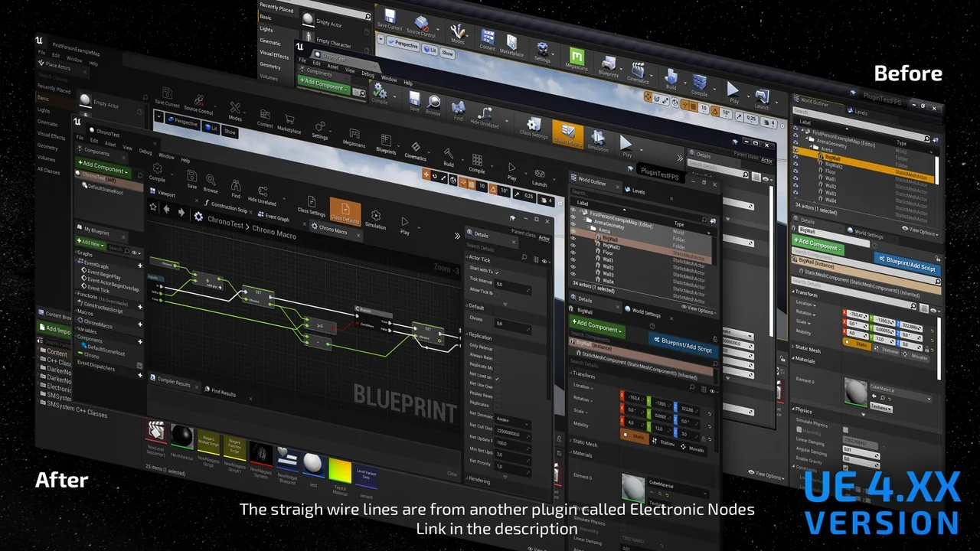Open the Compiler Results tab

[x=172, y=383]
